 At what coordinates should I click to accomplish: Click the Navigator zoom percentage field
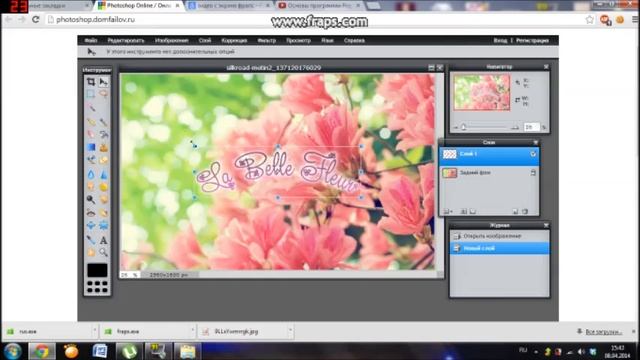(x=531, y=127)
